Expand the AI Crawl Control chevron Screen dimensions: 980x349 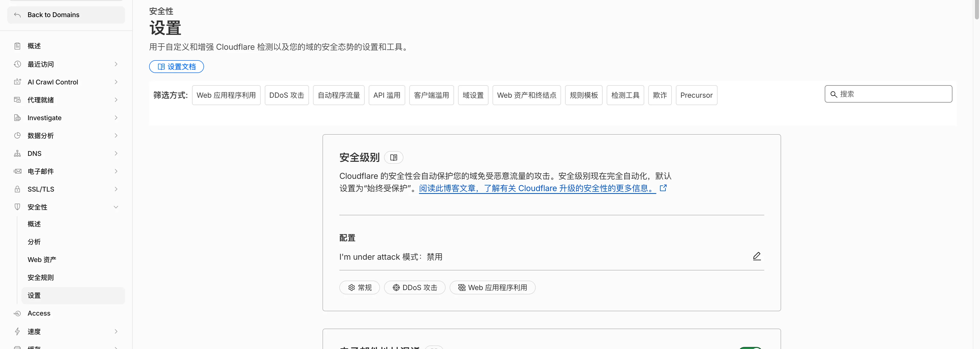point(116,82)
